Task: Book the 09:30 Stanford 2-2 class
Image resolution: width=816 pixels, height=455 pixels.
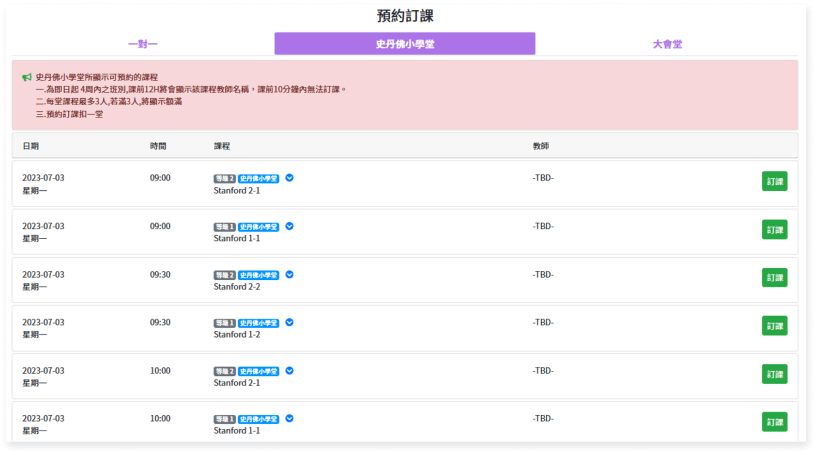Action: tap(774, 277)
